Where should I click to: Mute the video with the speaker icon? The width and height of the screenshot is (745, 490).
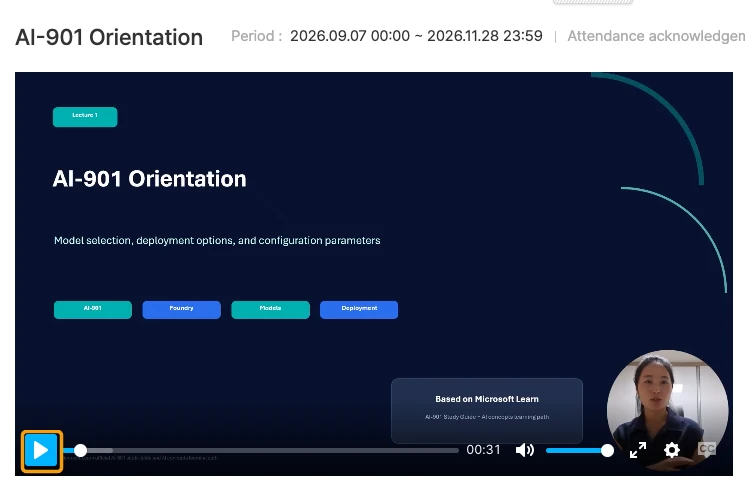[x=525, y=450]
